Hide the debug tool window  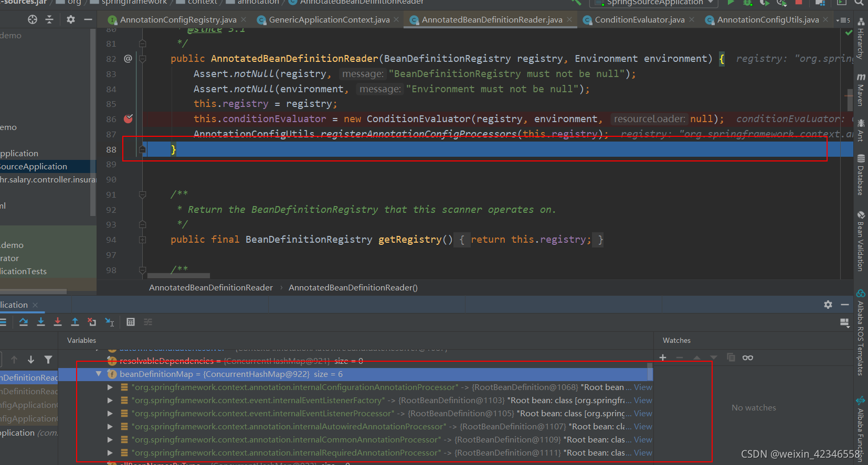coord(845,305)
